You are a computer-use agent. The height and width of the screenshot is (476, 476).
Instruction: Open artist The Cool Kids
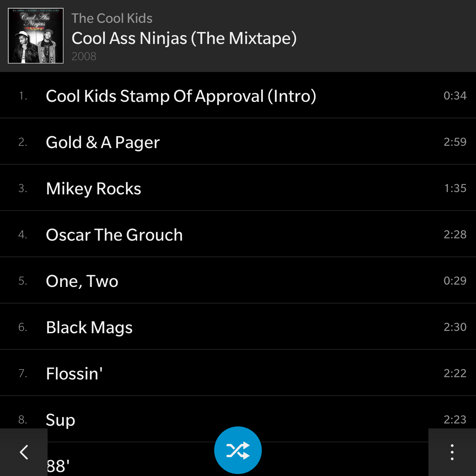112,18
